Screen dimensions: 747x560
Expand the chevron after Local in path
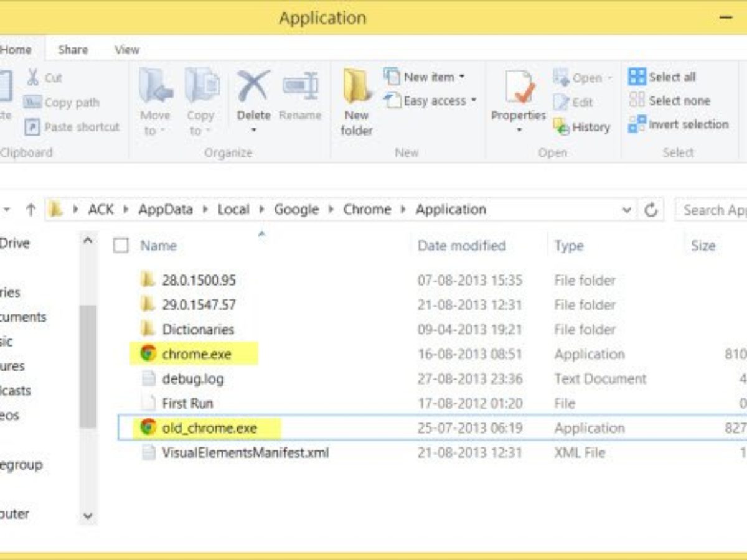coord(261,210)
